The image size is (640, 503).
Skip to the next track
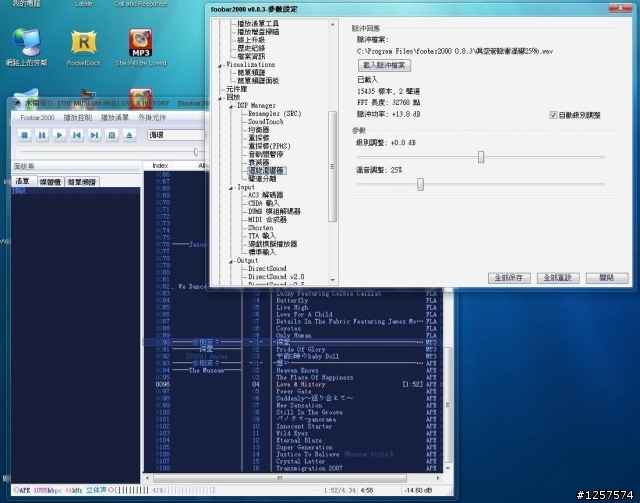point(94,135)
